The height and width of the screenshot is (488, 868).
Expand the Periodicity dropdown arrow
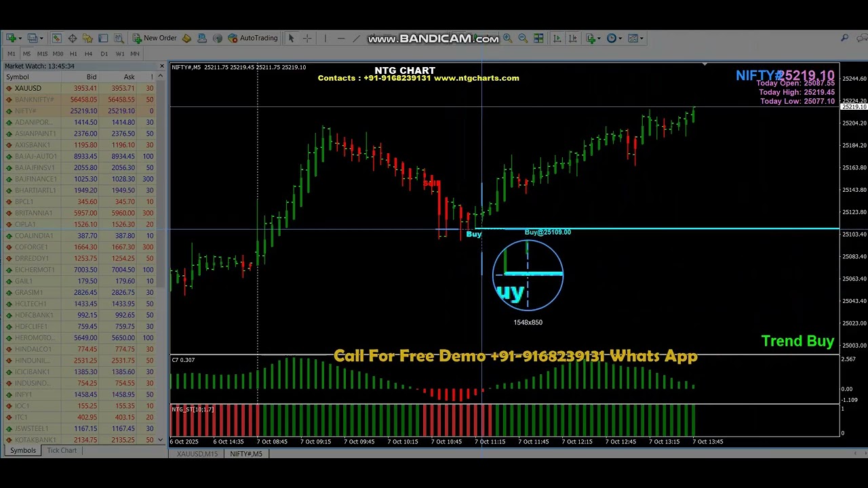click(620, 39)
